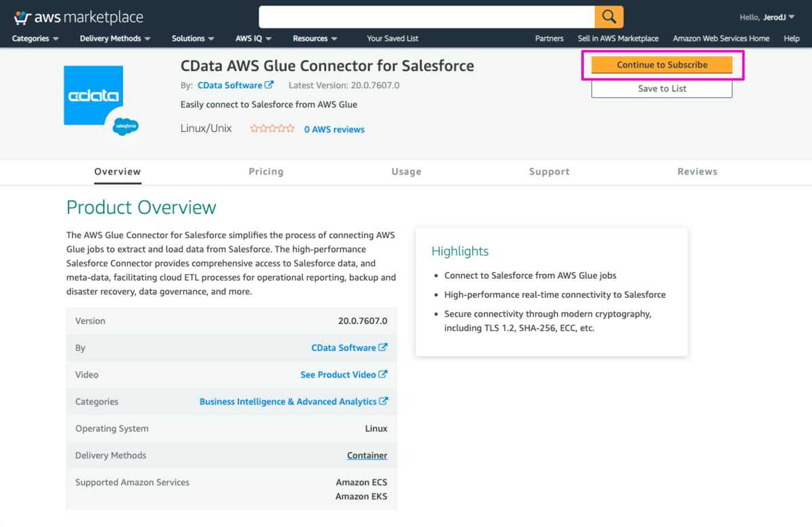Go to the Reviews tab

pyautogui.click(x=697, y=172)
